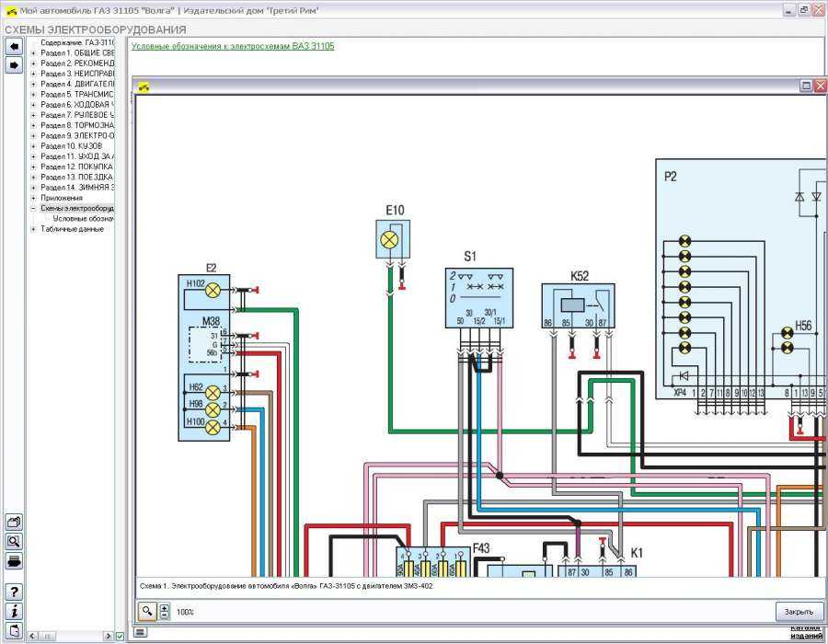Open the info 'i' icon in sidebar
Image resolution: width=828 pixels, height=644 pixels.
click(14, 611)
